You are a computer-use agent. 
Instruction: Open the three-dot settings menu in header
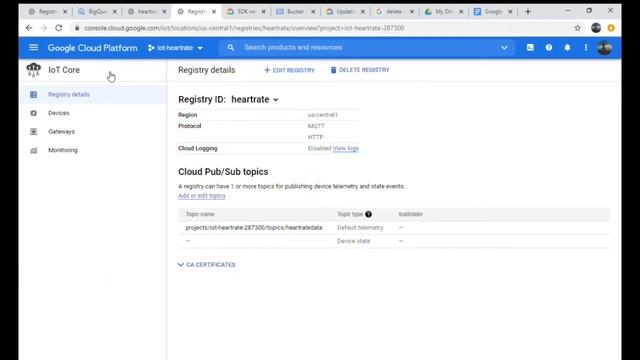(586, 48)
